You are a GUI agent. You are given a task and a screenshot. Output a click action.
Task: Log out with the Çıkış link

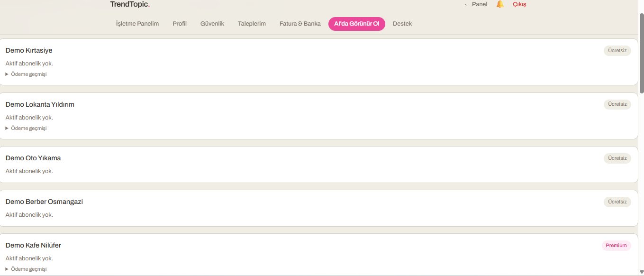(519, 4)
